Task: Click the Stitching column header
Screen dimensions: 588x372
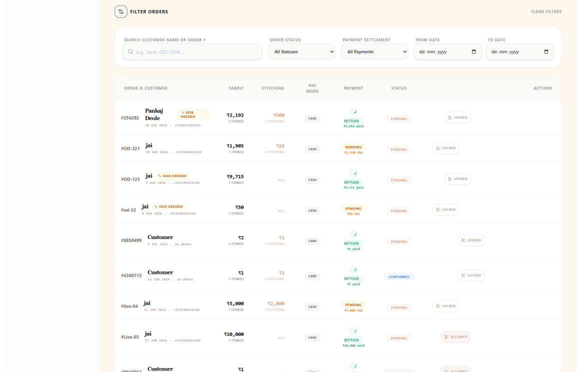Action: click(x=273, y=88)
